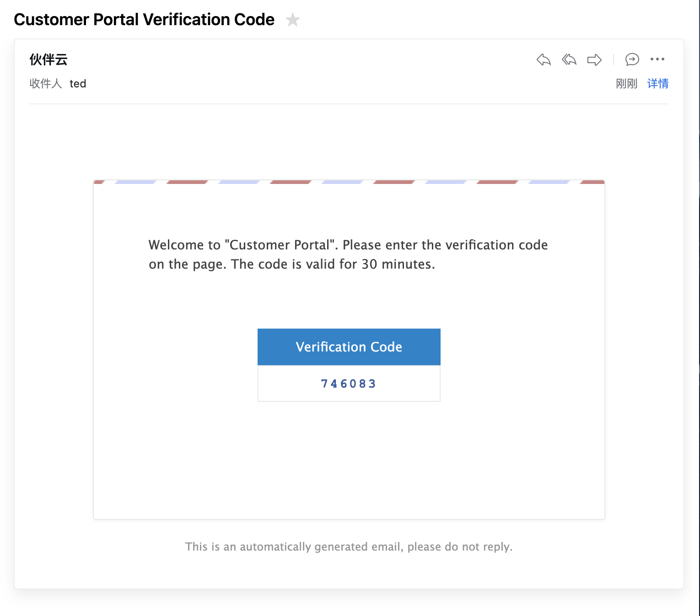Open the chat bubble share icon

(632, 59)
